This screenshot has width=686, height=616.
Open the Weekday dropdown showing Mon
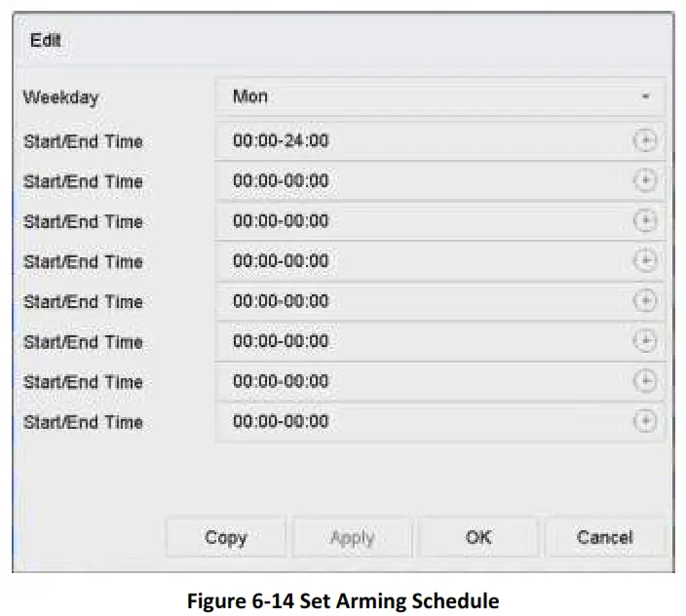[439, 97]
